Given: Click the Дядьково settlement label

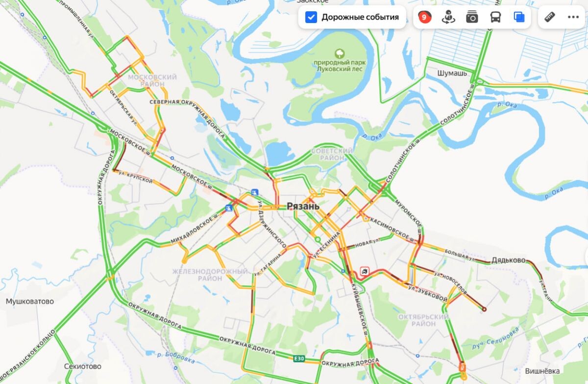Looking at the screenshot, I should 509,260.
